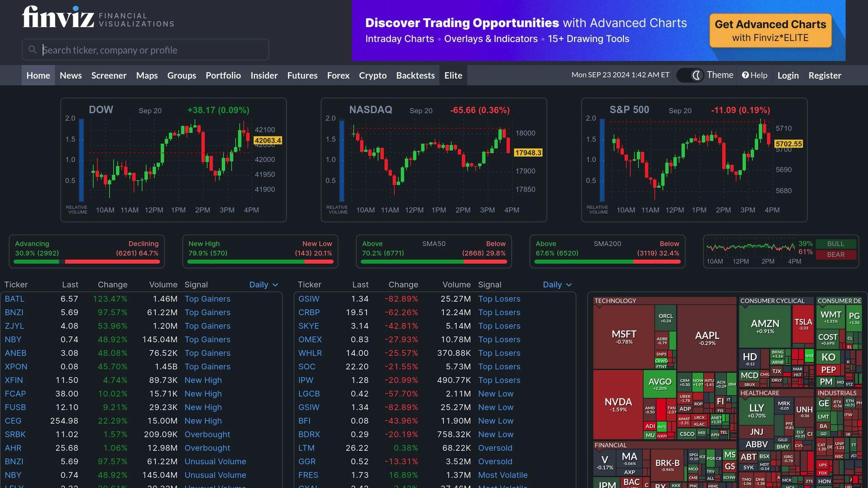This screenshot has height=488, width=868.
Task: Click the bull/bear sentiment mini chart
Action: click(751, 247)
